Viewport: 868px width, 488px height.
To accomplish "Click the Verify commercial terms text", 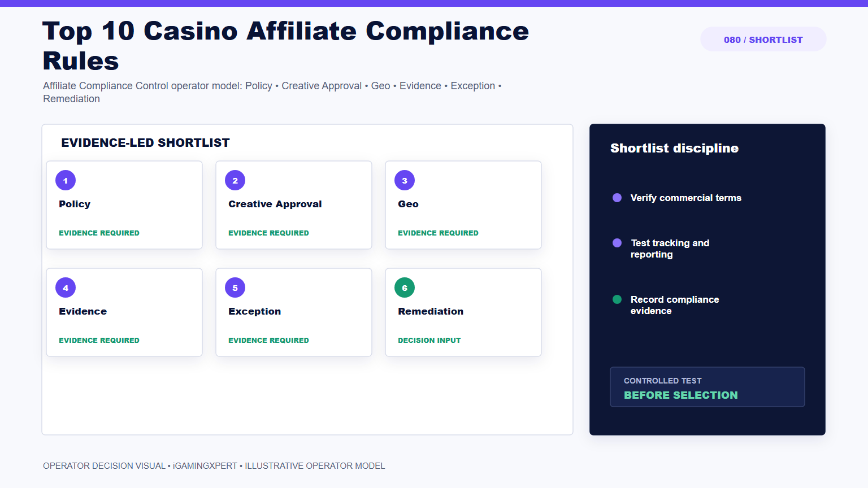I will [686, 198].
